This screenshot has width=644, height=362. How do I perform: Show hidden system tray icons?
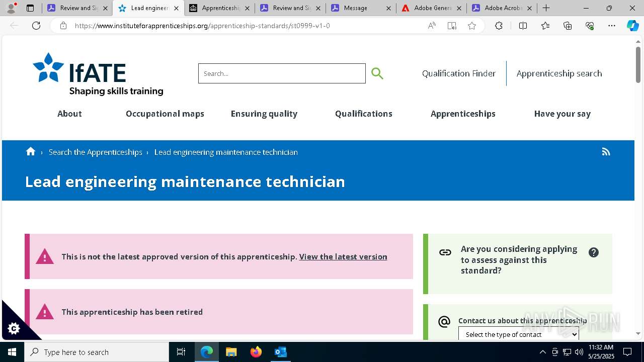pos(542,352)
